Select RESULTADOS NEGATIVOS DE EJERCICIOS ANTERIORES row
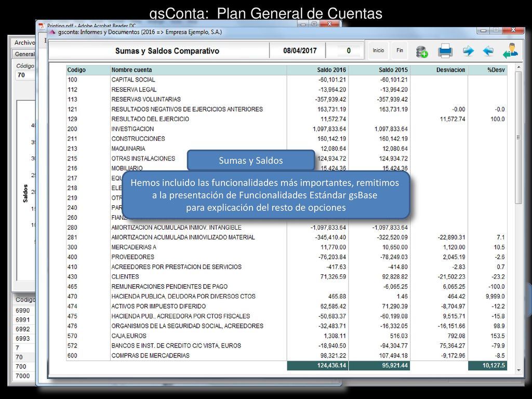532x399 pixels. pos(287,109)
